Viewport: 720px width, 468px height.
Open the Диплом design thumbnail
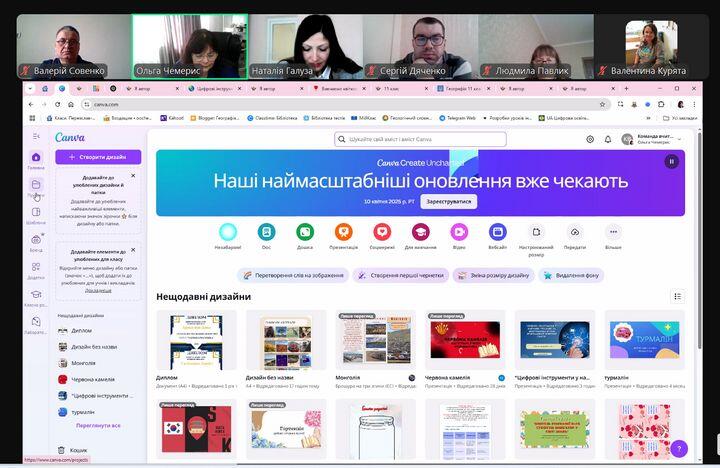[196, 341]
